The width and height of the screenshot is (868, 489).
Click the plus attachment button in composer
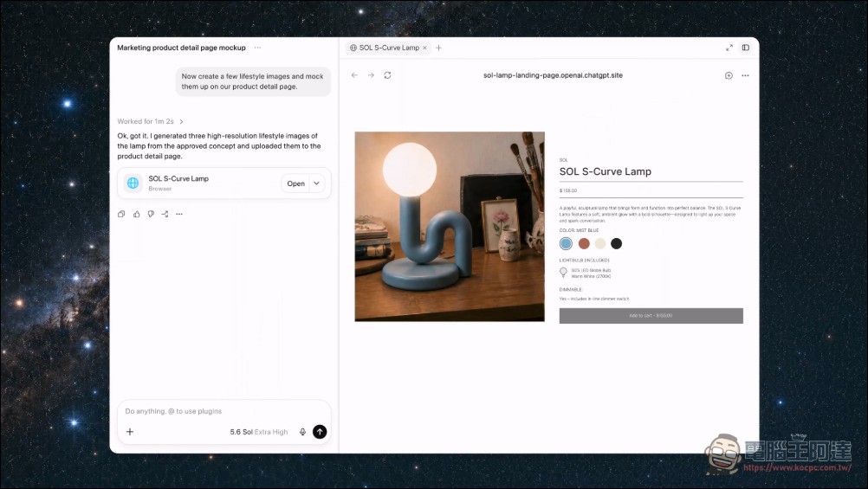point(130,432)
